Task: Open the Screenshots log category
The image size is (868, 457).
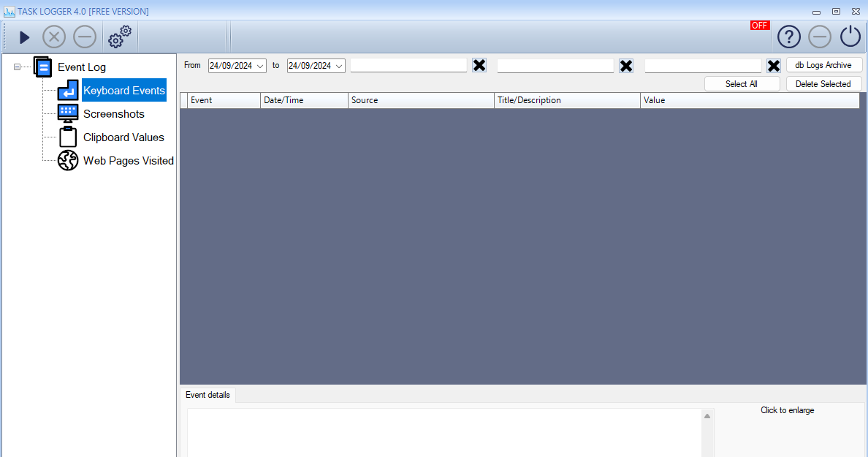Action: (113, 114)
